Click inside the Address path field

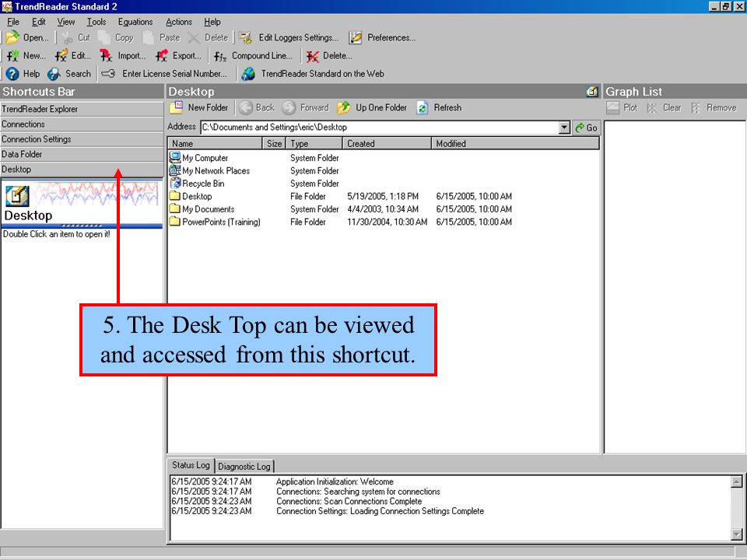[379, 128]
